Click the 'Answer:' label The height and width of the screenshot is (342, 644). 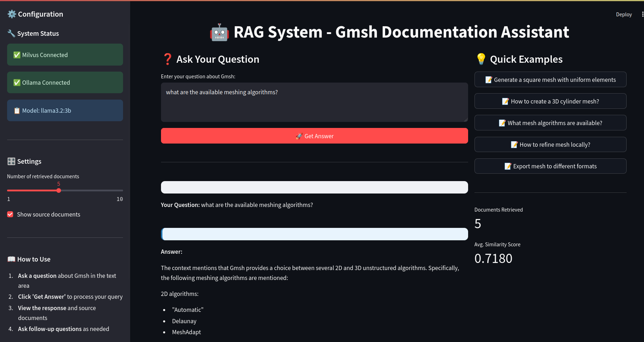[172, 252]
